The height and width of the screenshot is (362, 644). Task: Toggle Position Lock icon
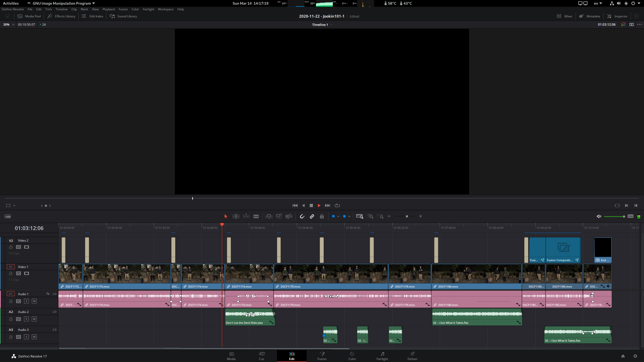322,216
